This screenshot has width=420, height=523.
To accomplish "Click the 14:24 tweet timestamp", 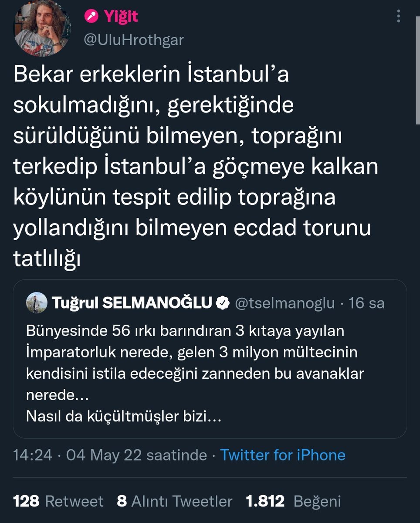I will [x=33, y=455].
